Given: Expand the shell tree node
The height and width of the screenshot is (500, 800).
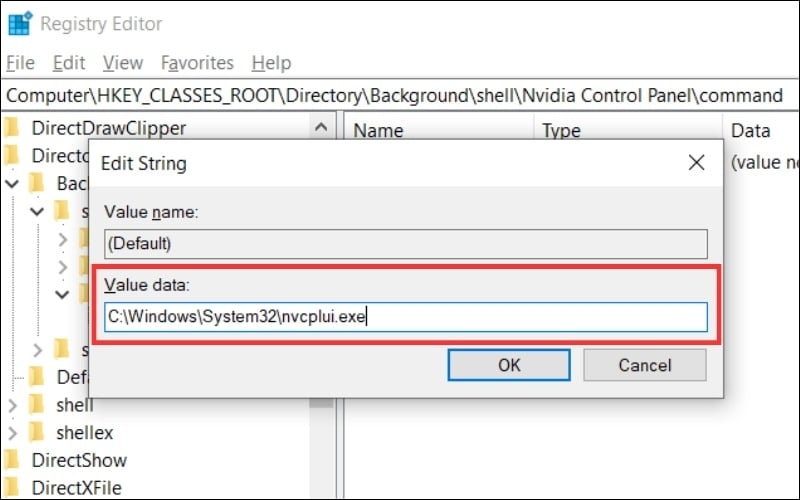Looking at the screenshot, I should point(12,405).
